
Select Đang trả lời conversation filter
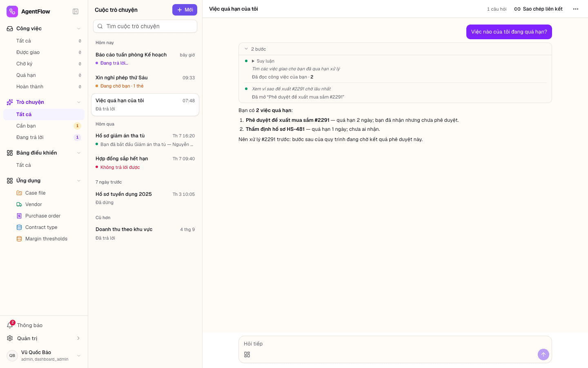pyautogui.click(x=44, y=137)
